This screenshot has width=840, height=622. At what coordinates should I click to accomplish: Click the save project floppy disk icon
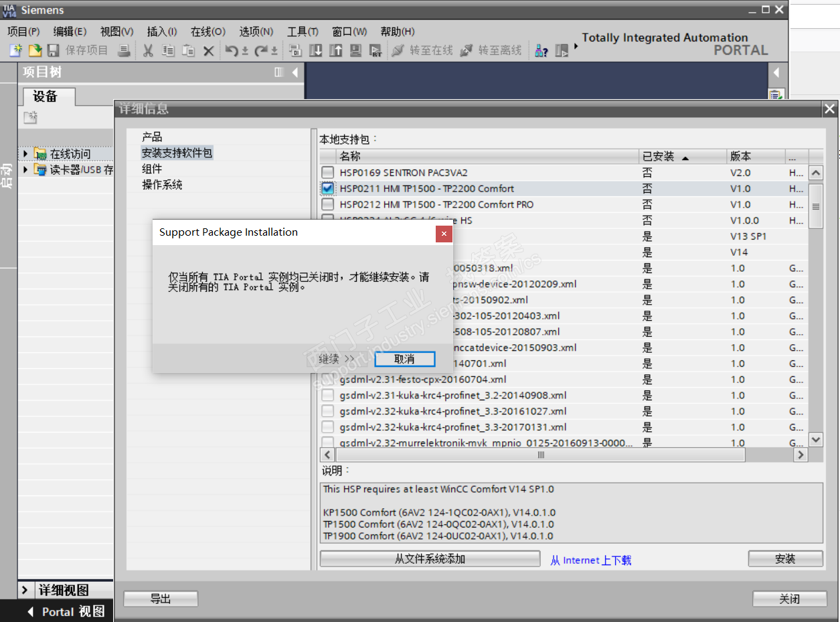(x=54, y=50)
